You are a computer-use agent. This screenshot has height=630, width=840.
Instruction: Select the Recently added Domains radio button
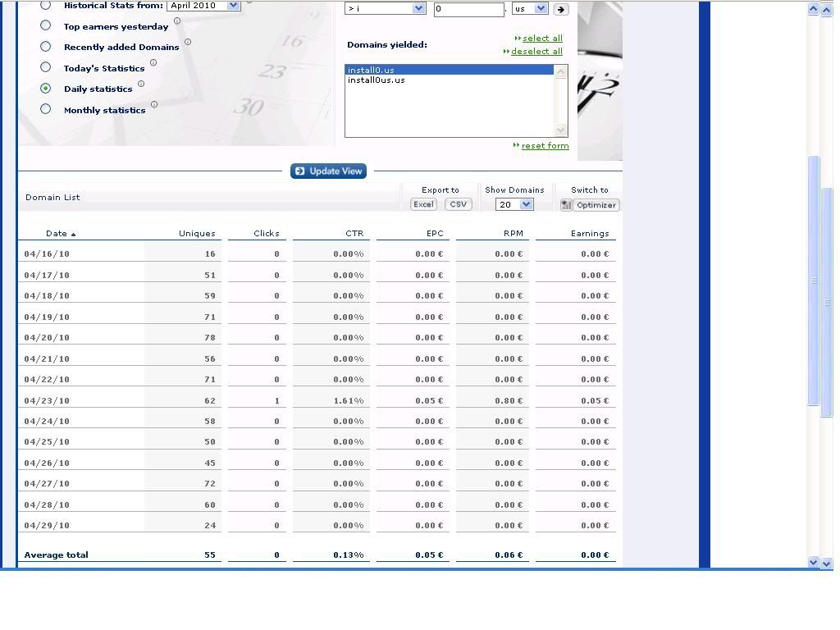(x=46, y=47)
